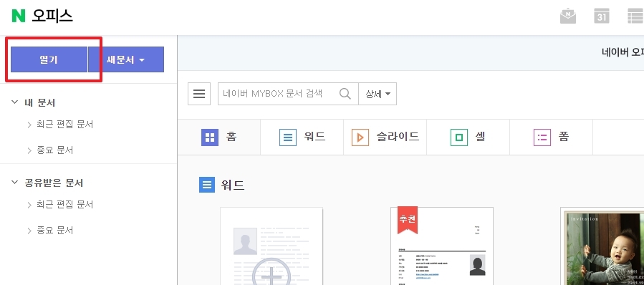Image resolution: width=644 pixels, height=285 pixels.
Task: Click the hamburger menu icon beside search
Action: pos(199,94)
